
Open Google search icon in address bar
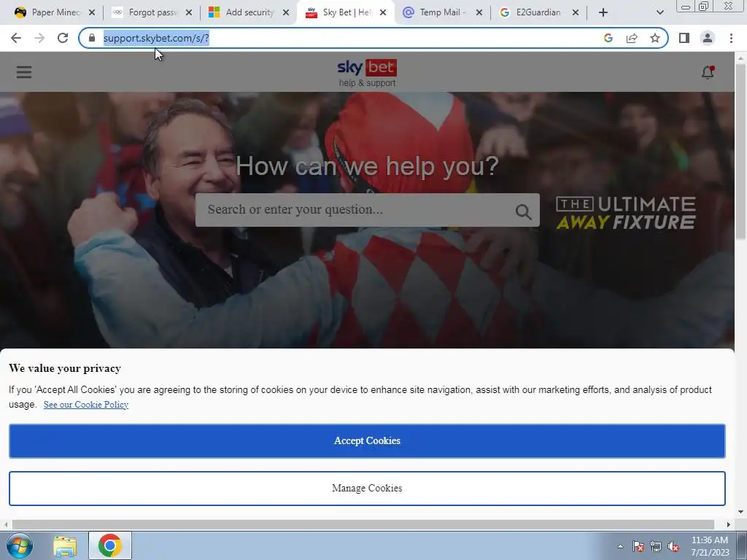pos(608,38)
